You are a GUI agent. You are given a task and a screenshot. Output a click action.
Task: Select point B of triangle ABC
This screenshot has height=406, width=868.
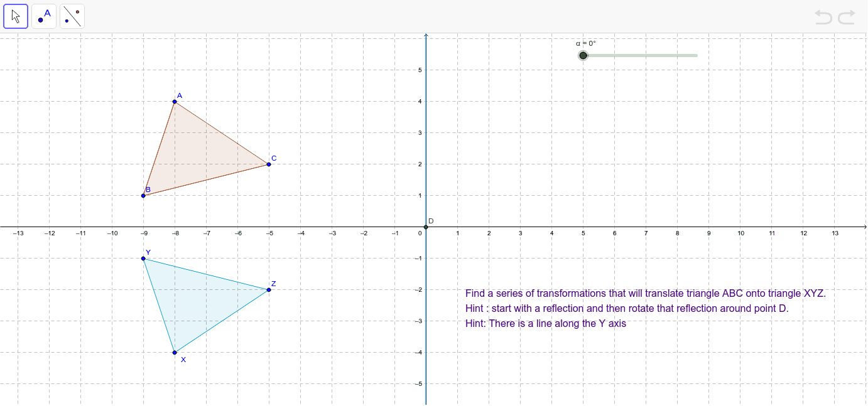click(143, 196)
